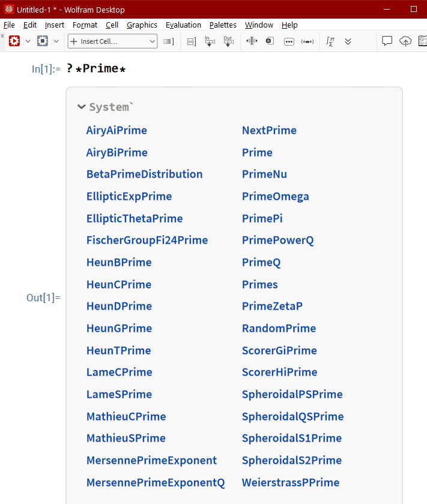The image size is (427, 504).
Task: Open the PrimeNu symbol link
Action: point(264,174)
